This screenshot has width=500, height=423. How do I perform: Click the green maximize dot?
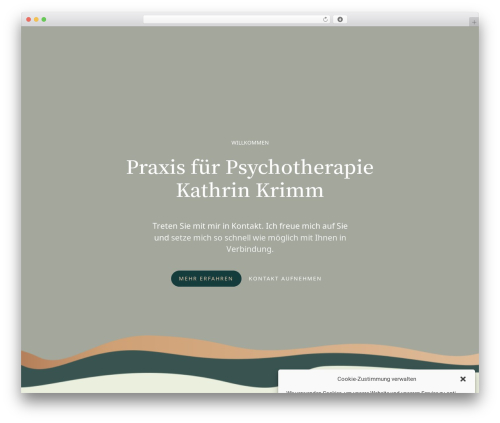tap(44, 20)
